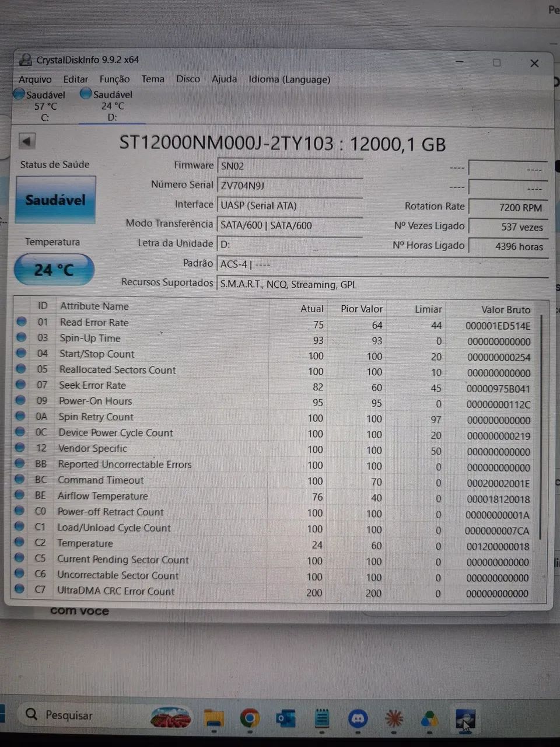Click the CrystalDiskInfo taskbar icon
Image resolution: width=560 pixels, height=747 pixels.
pyautogui.click(x=466, y=719)
